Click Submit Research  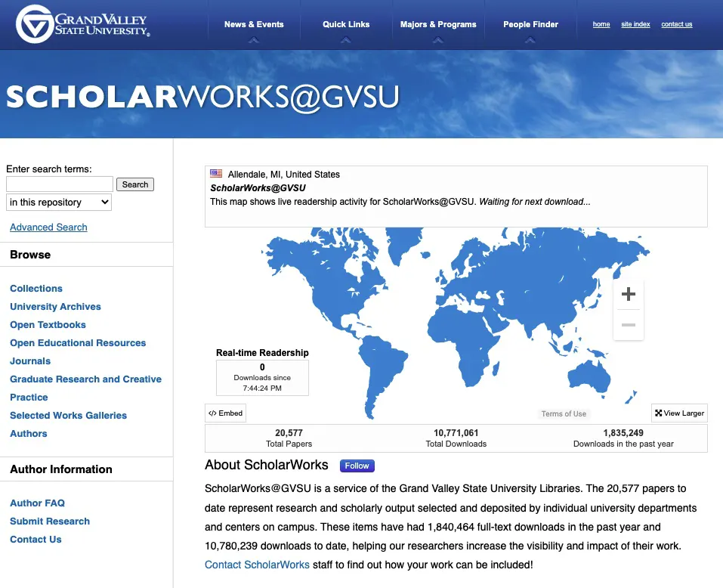tap(50, 521)
